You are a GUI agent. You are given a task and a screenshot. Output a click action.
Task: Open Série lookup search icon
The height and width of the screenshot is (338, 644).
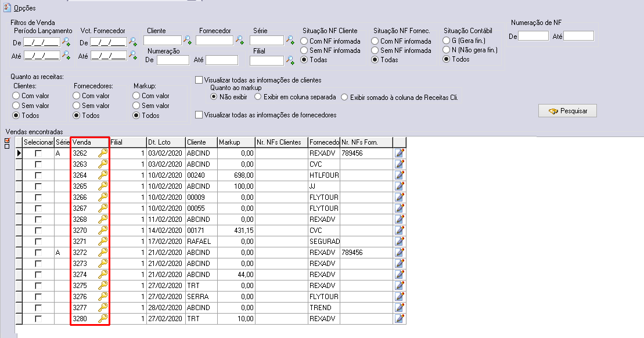point(290,40)
